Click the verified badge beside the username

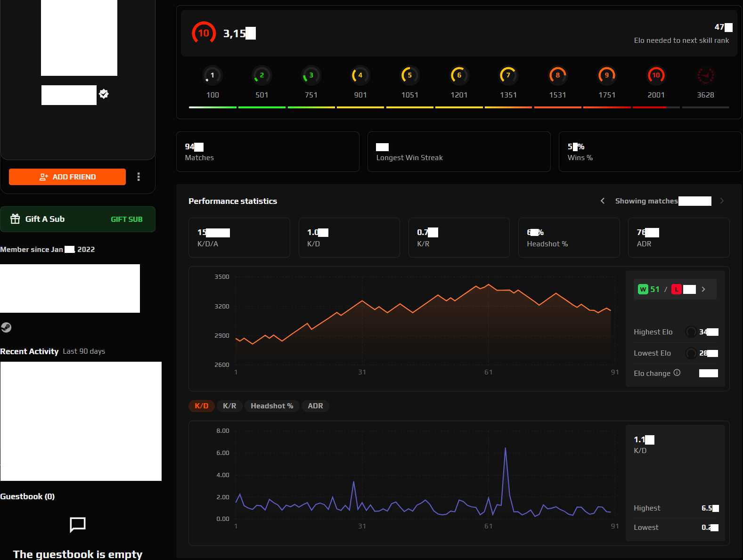pos(104,94)
